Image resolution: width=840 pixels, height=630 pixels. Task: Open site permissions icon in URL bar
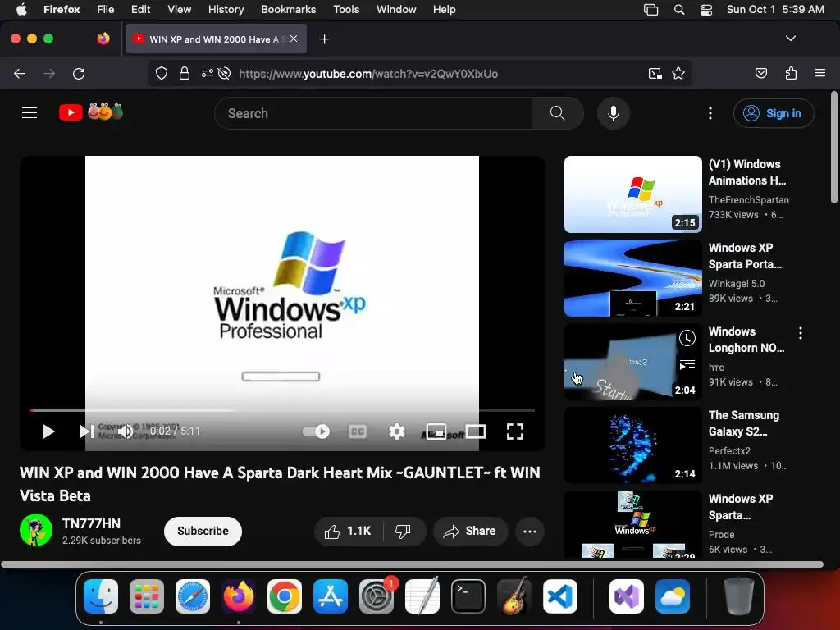tap(207, 73)
